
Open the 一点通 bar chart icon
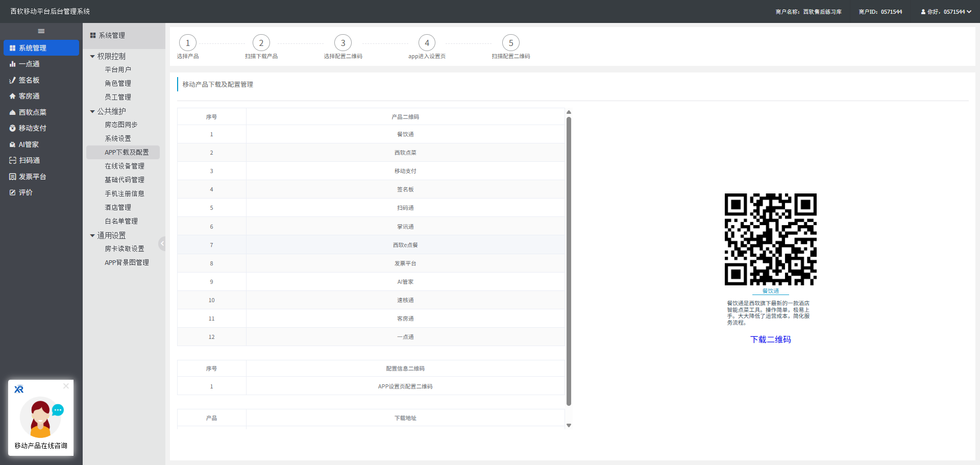pyautogui.click(x=12, y=64)
